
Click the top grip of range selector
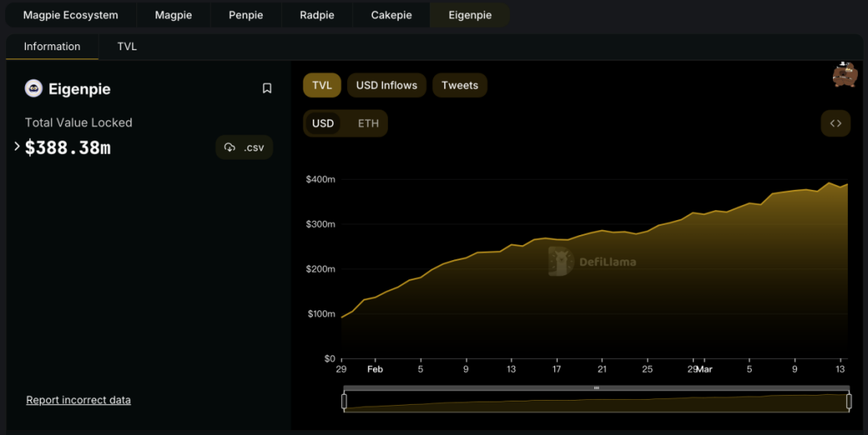[x=596, y=388]
